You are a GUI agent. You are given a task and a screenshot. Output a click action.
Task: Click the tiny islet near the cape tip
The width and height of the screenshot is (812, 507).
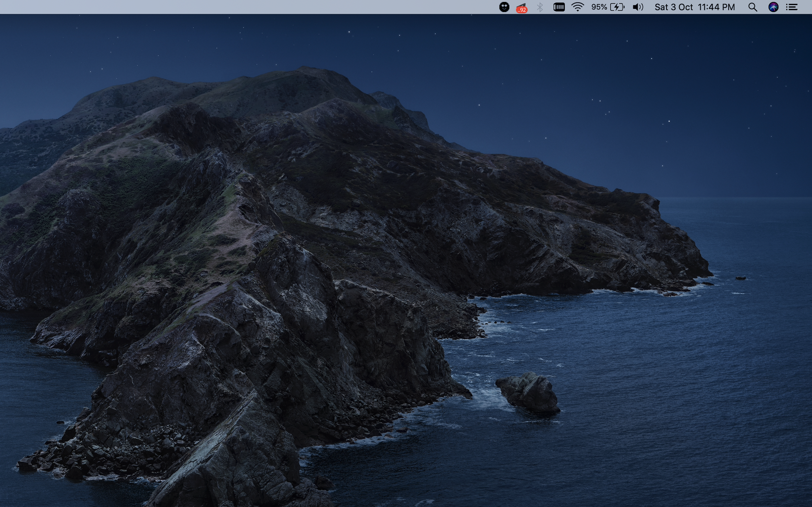pos(741,278)
